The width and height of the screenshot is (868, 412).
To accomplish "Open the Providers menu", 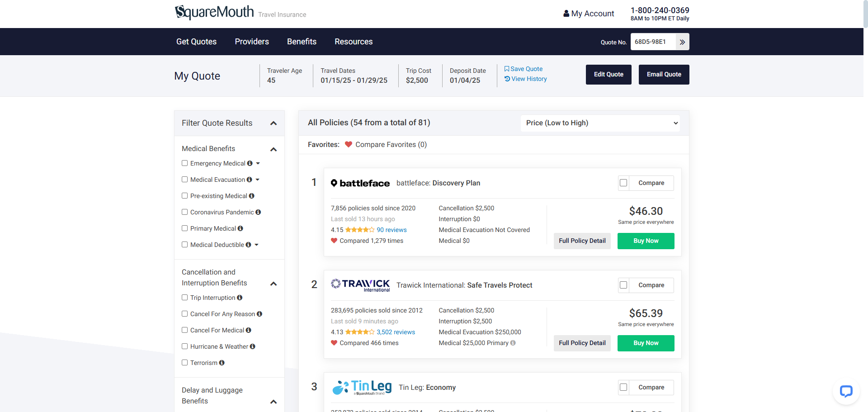I will click(x=252, y=42).
